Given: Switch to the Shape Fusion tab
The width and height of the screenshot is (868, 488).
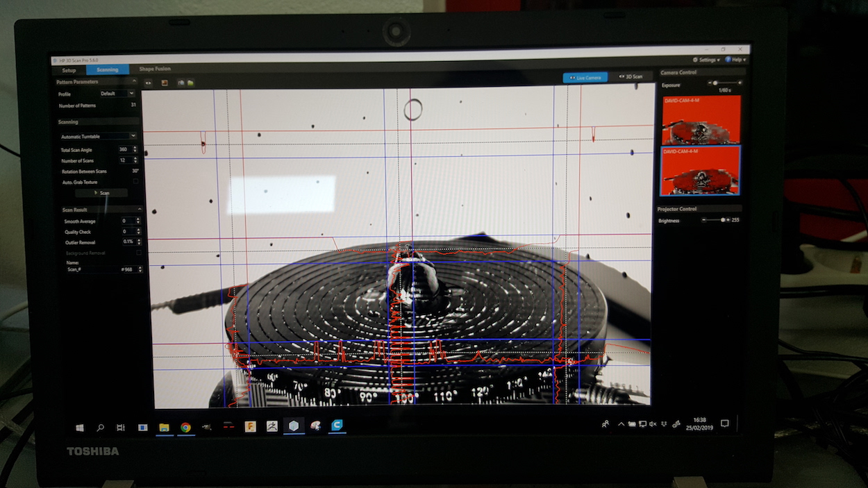Looking at the screenshot, I should [154, 69].
